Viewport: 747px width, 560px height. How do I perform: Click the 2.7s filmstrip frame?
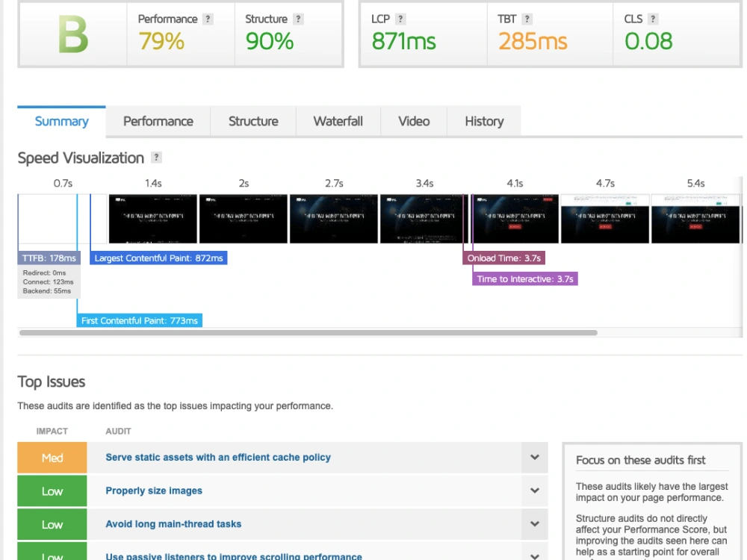334,219
